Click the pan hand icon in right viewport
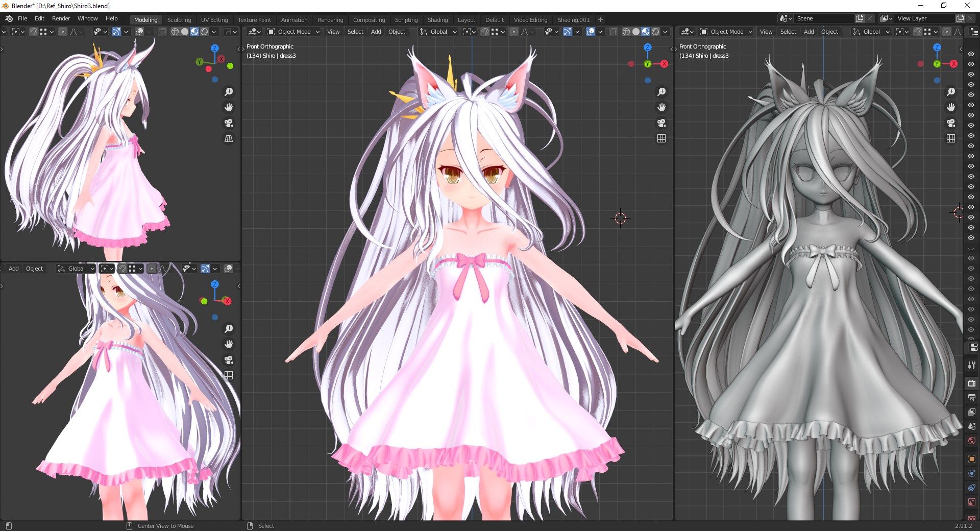The width and height of the screenshot is (980, 531). coord(951,107)
